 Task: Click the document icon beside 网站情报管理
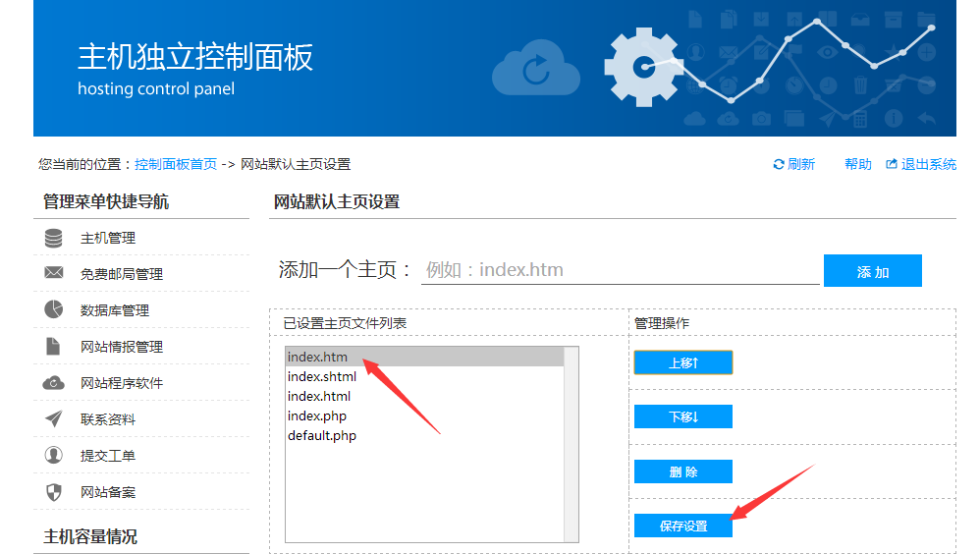click(54, 347)
